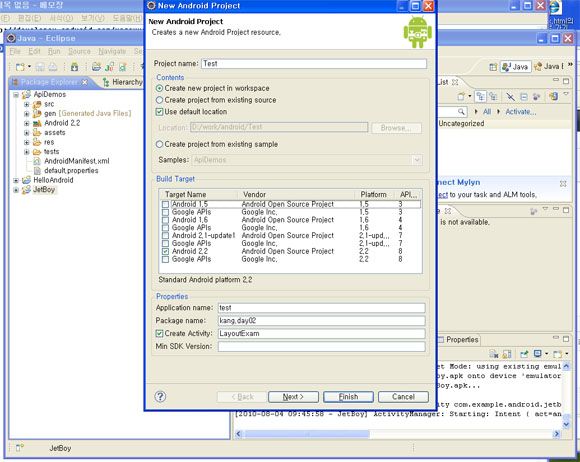Click the New Android Test Project (JU) icon
The image size is (580, 462).
(x=109, y=67)
